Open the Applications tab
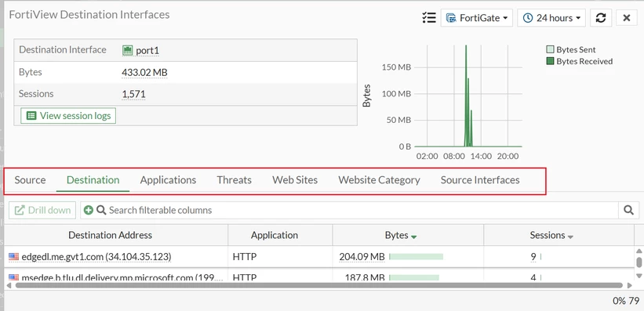 tap(168, 180)
